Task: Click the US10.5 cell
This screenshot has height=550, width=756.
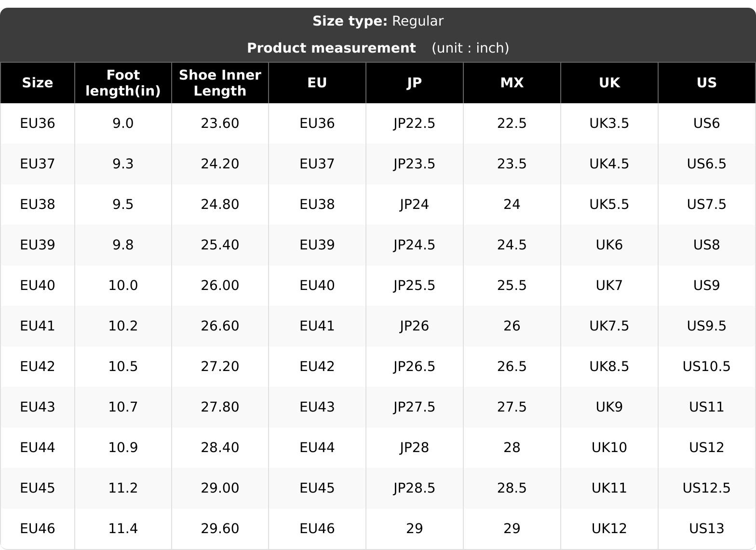Action: coord(706,367)
